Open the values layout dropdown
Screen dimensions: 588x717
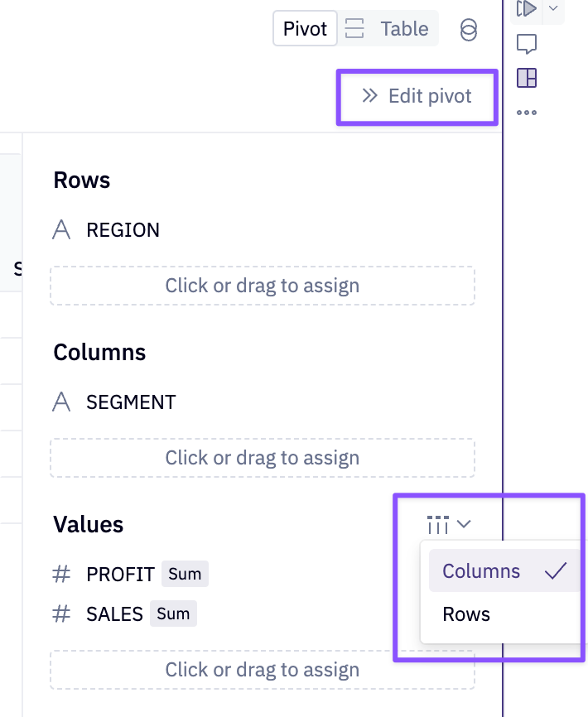[x=449, y=524]
